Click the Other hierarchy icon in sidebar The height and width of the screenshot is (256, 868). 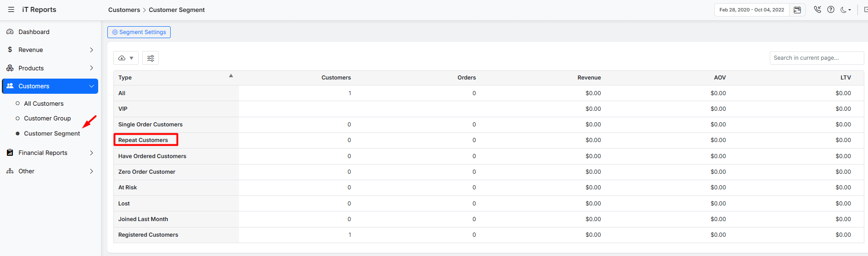click(10, 171)
